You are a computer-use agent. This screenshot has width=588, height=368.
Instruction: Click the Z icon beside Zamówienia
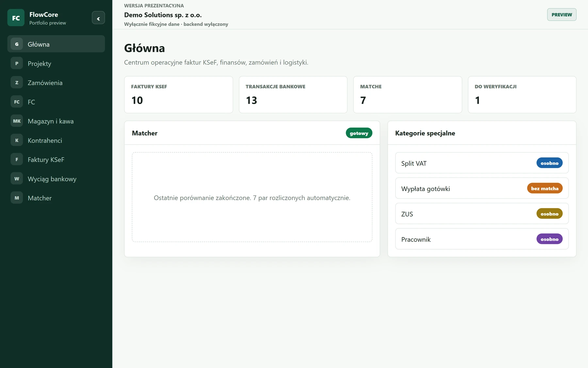pos(17,82)
